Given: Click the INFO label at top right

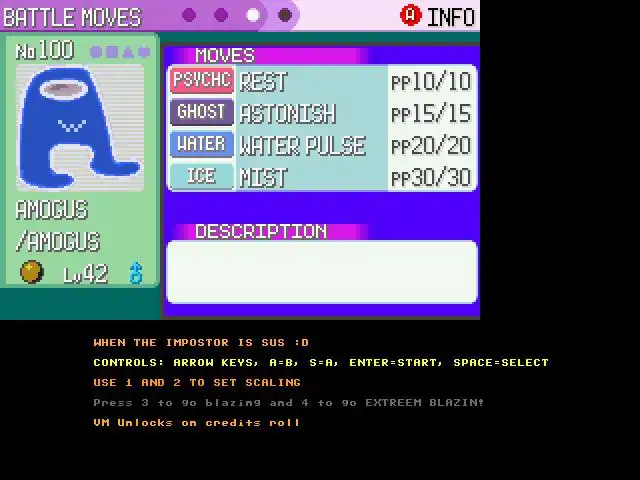Looking at the screenshot, I should coord(451,17).
